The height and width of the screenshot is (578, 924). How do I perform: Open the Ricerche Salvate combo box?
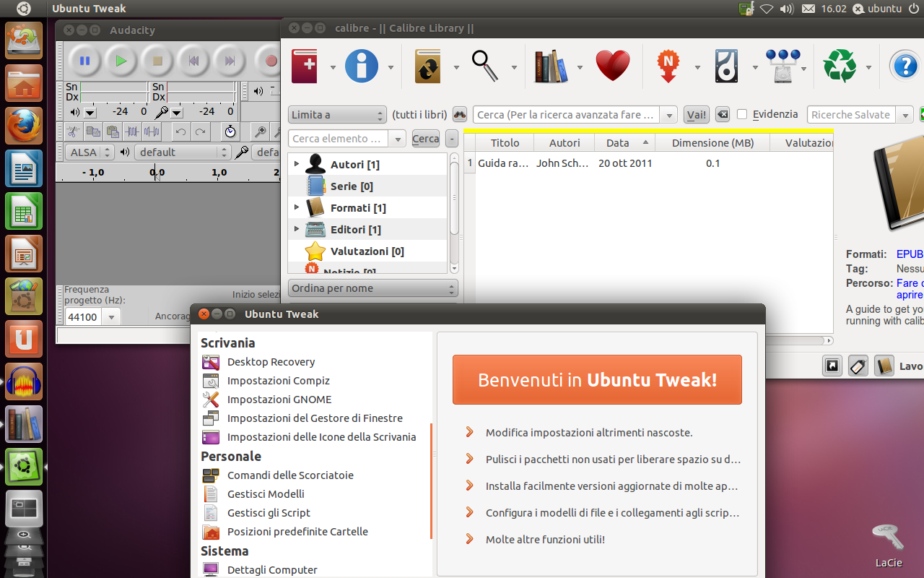point(860,115)
